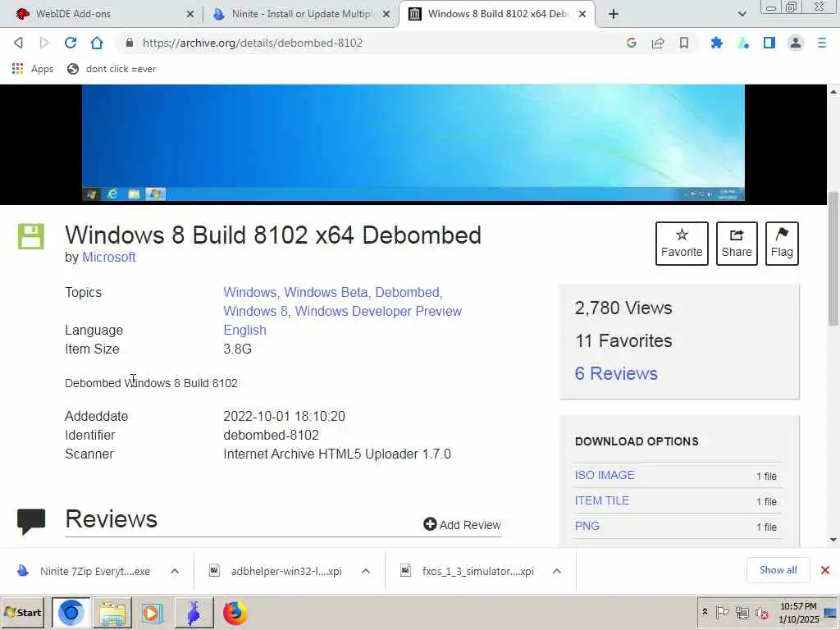Go back using the browser back arrow
This screenshot has height=630, width=840.
pos(18,43)
